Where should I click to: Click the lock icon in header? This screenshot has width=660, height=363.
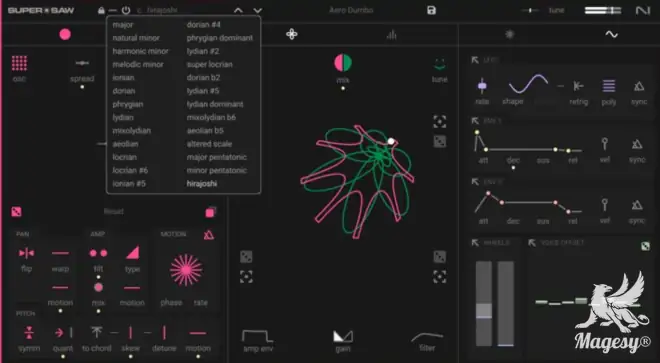[x=101, y=10]
